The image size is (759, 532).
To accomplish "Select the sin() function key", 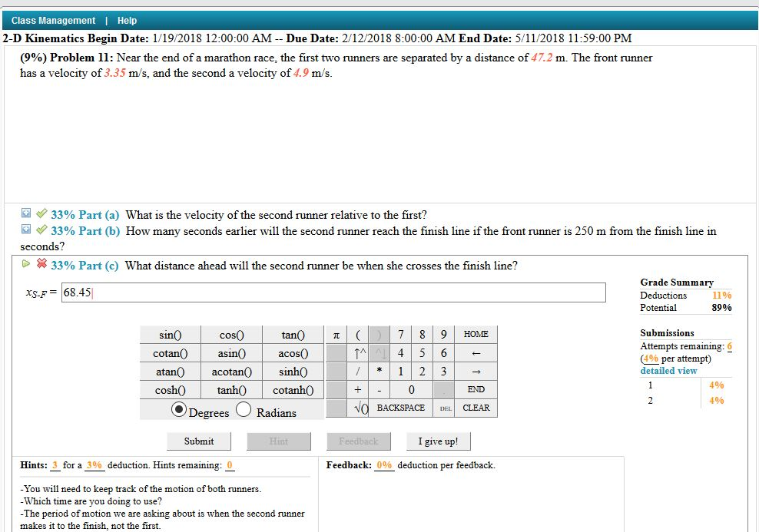I will [169, 335].
